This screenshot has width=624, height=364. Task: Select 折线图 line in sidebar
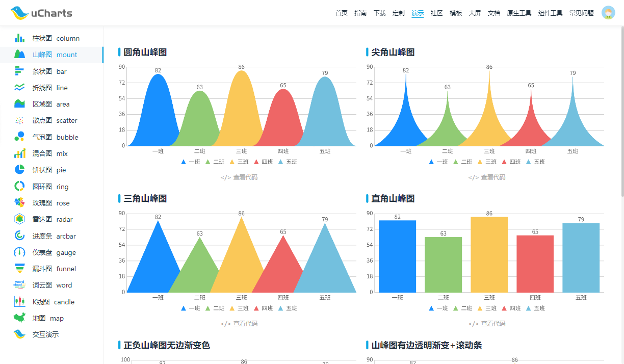50,88
